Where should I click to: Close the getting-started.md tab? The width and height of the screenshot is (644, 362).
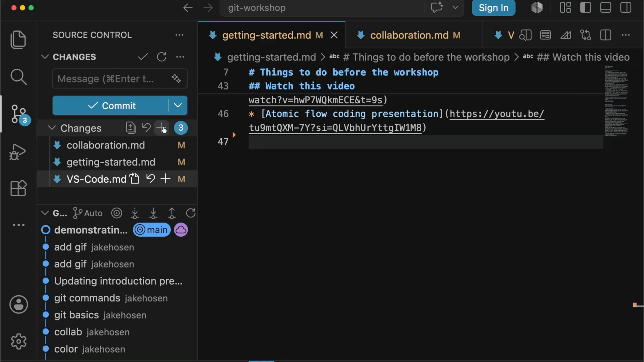pyautogui.click(x=334, y=35)
